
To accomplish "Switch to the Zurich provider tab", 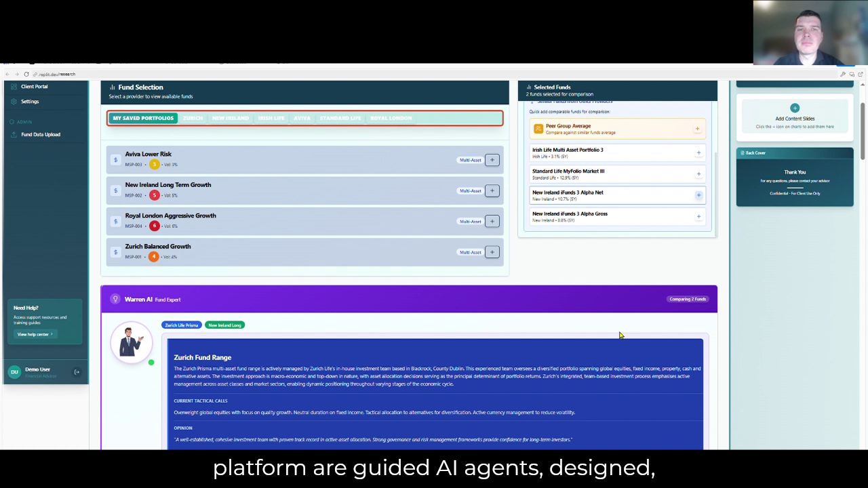I will [x=193, y=118].
